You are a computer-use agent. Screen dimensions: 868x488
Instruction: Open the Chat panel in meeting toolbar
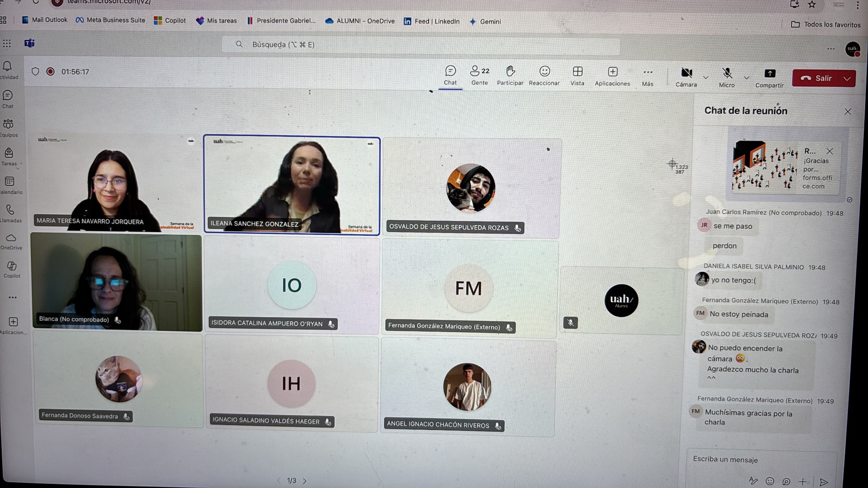[450, 75]
